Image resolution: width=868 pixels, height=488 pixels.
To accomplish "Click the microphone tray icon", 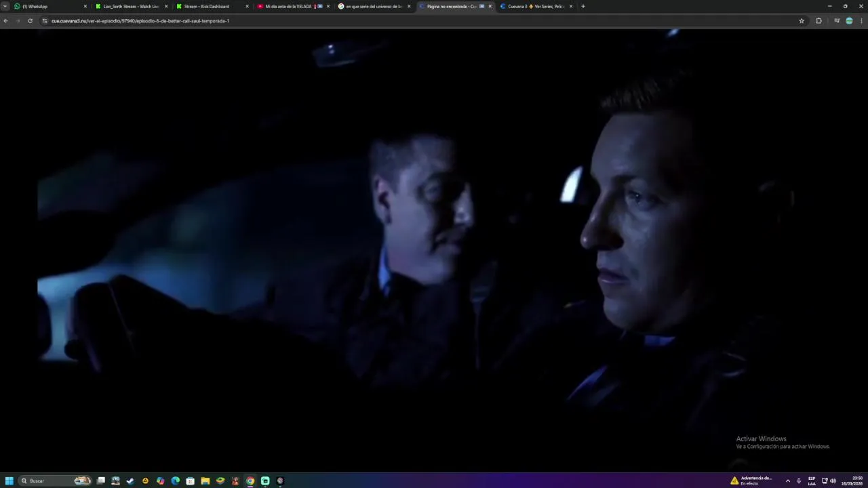I will coord(799,481).
